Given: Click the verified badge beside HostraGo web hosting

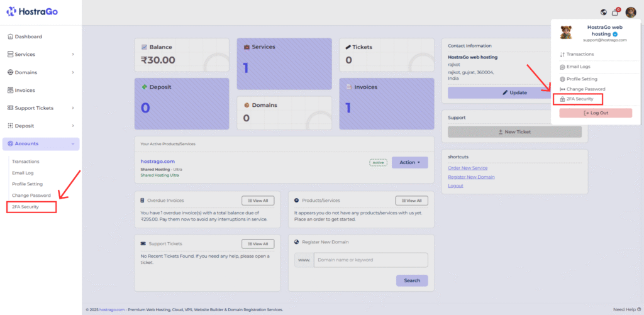Looking at the screenshot, I should 615,34.
